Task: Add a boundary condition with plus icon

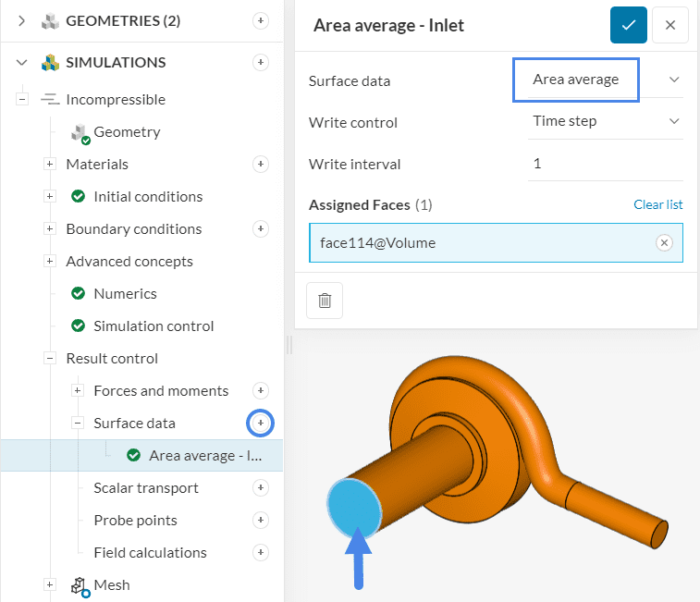Action: tap(261, 228)
